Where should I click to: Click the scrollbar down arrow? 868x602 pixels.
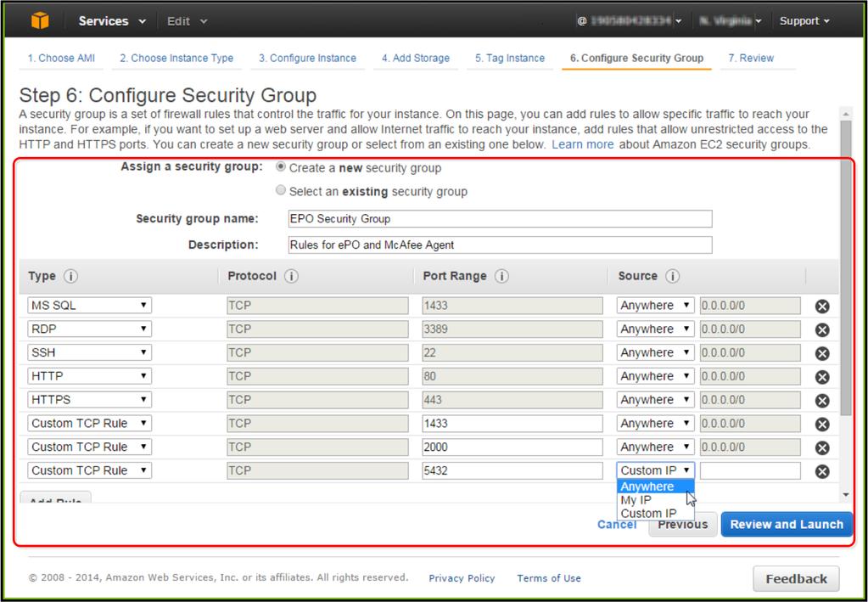click(x=845, y=494)
